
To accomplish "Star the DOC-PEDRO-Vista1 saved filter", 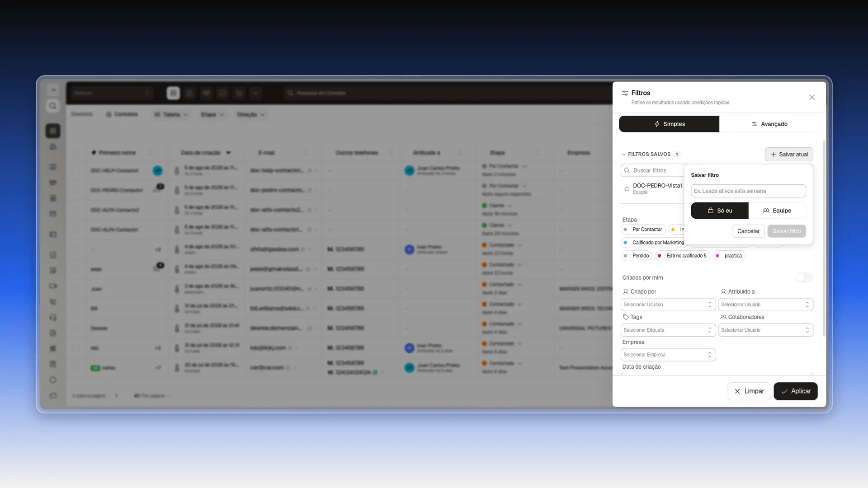I will 627,189.
